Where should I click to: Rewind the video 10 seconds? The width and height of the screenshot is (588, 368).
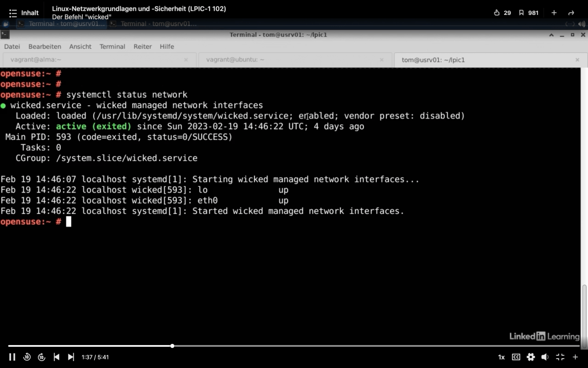click(27, 357)
